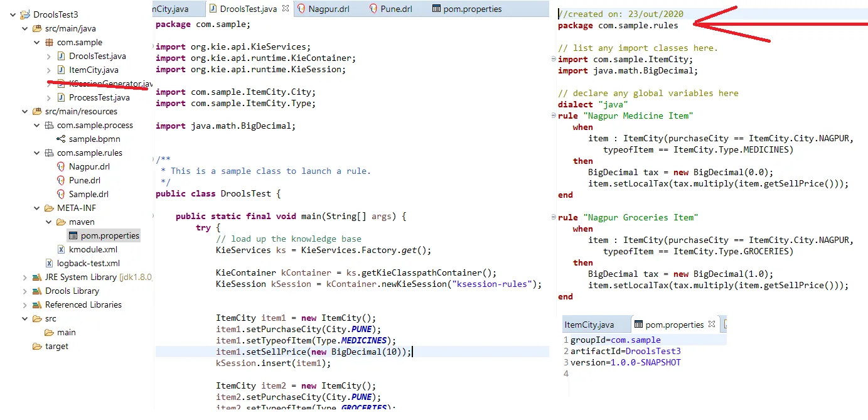Collapse the META-INF folder
This screenshot has width=868, height=420.
click(x=37, y=208)
